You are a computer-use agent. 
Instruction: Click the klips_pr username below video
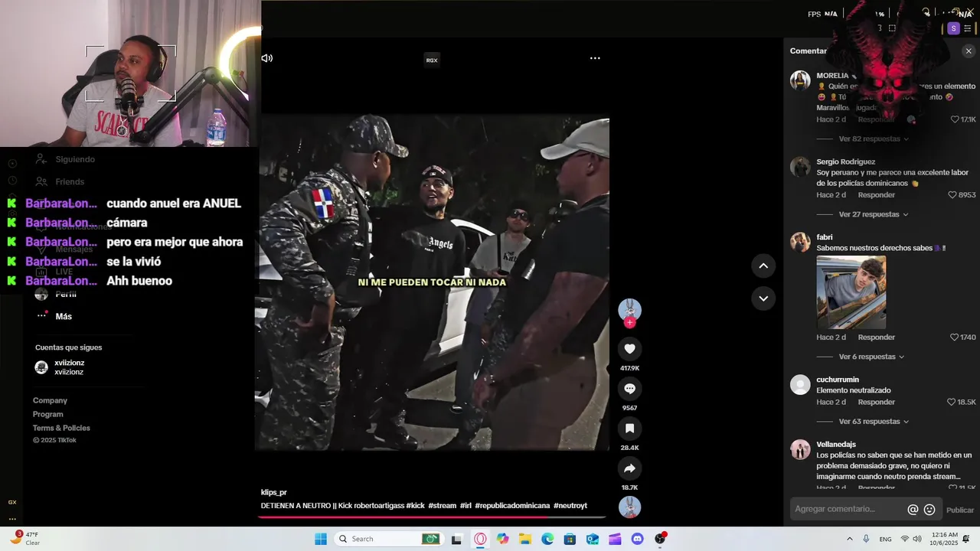tap(273, 493)
